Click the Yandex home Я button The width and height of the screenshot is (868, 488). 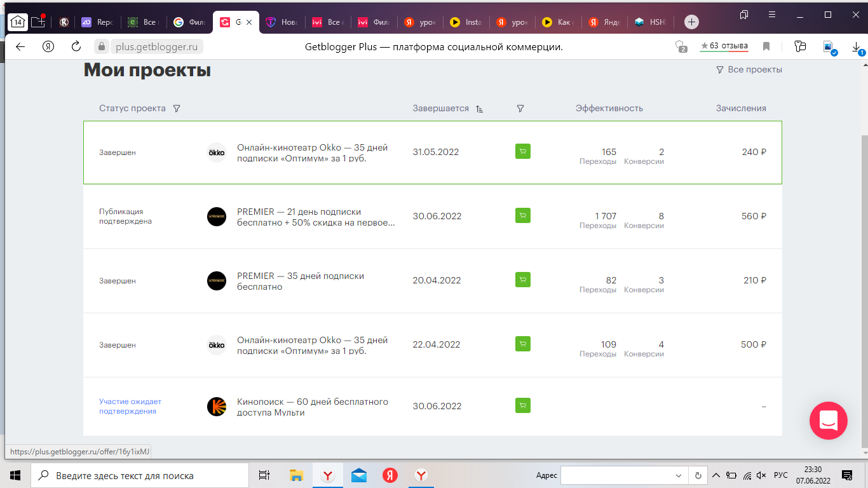tap(48, 46)
